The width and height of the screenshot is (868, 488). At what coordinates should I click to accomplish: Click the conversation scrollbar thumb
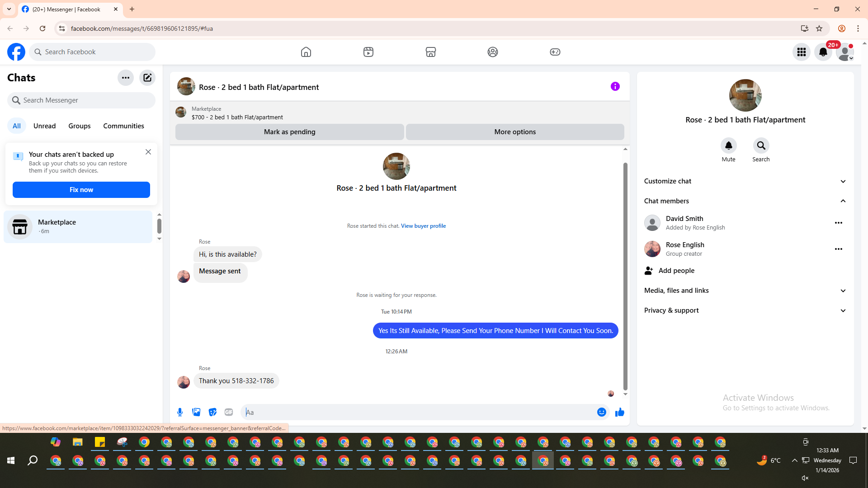click(x=625, y=276)
